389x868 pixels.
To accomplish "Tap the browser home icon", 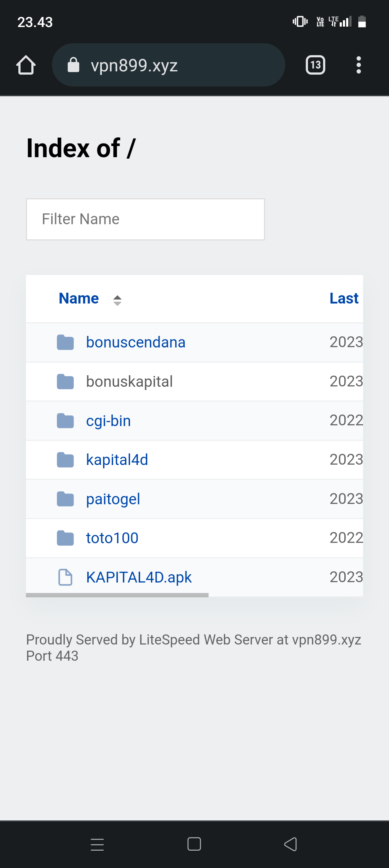I will pyautogui.click(x=26, y=65).
